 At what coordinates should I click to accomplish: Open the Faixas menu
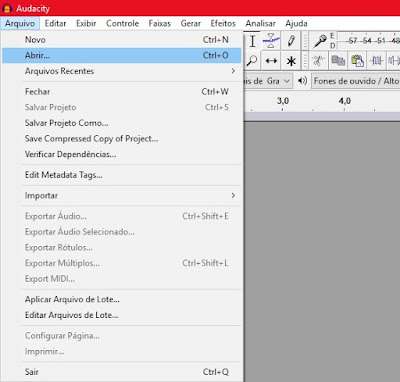point(160,23)
